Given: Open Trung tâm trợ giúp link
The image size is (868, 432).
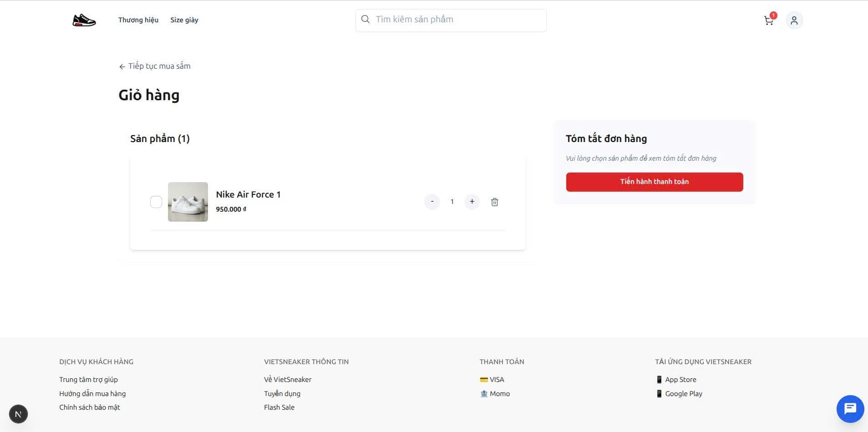Looking at the screenshot, I should coord(88,380).
